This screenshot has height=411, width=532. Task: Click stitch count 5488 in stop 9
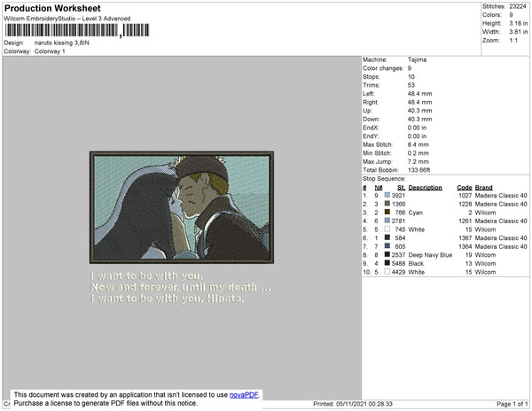coord(398,263)
